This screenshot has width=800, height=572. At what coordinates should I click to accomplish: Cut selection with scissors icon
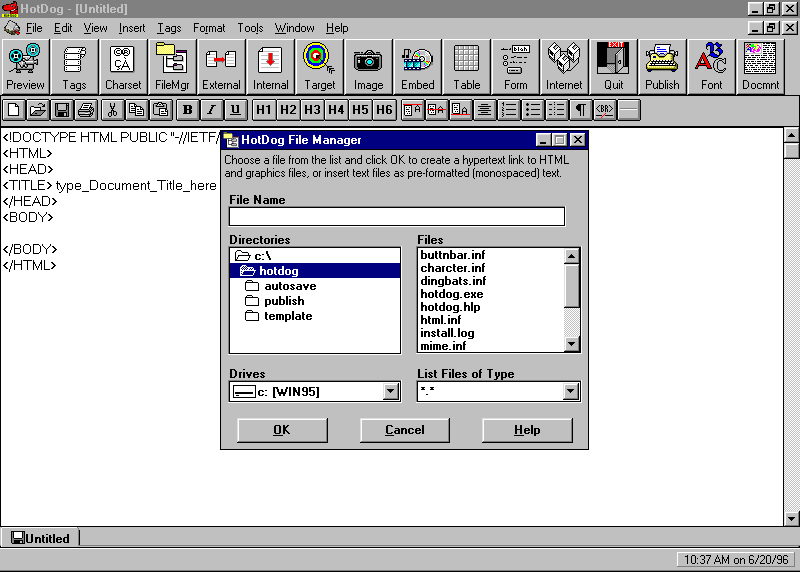112,110
